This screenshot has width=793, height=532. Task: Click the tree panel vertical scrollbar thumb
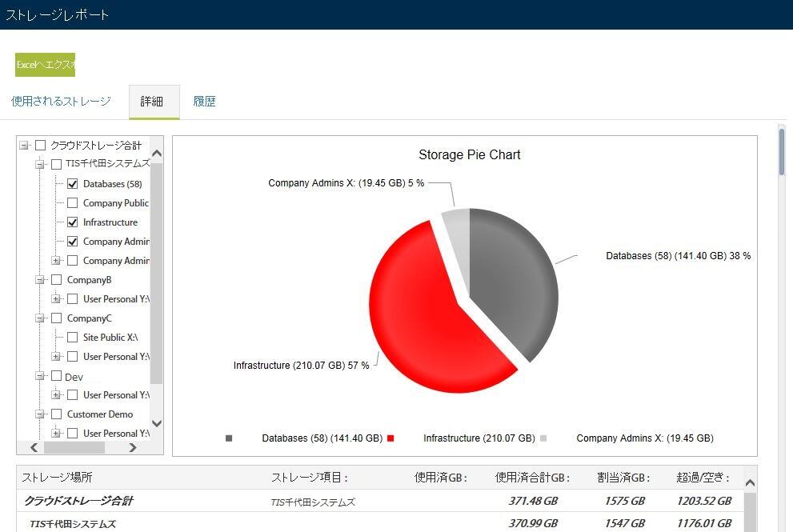point(157,273)
